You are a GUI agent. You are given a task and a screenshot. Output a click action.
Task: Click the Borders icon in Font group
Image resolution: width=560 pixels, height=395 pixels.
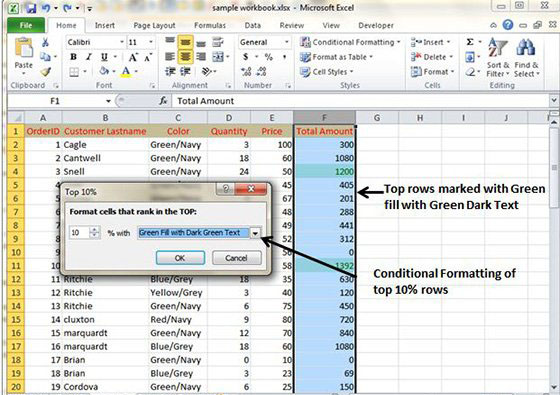(x=74, y=72)
